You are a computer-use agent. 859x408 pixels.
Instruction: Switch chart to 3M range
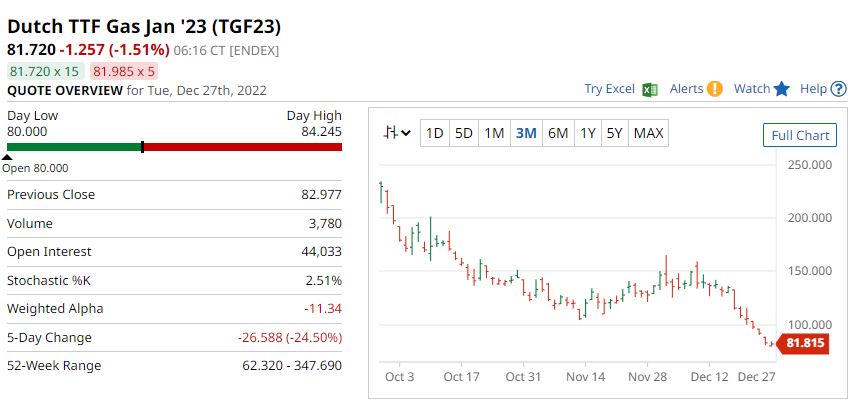pyautogui.click(x=526, y=133)
